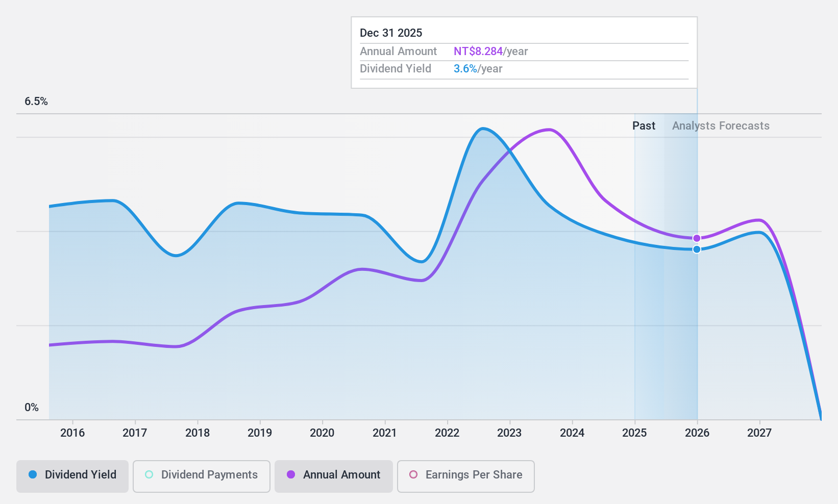The image size is (838, 504).
Task: Click the teal circle in Dividend Payments legend
Action: tap(149, 474)
